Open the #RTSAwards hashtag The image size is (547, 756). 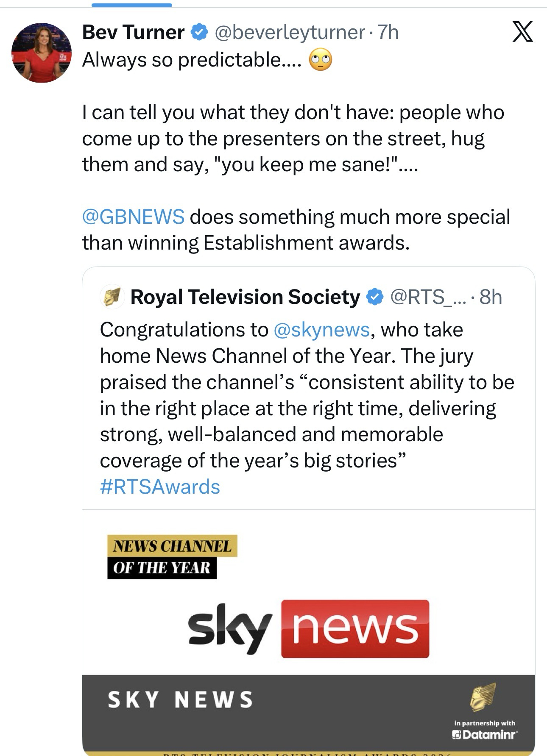(x=160, y=487)
